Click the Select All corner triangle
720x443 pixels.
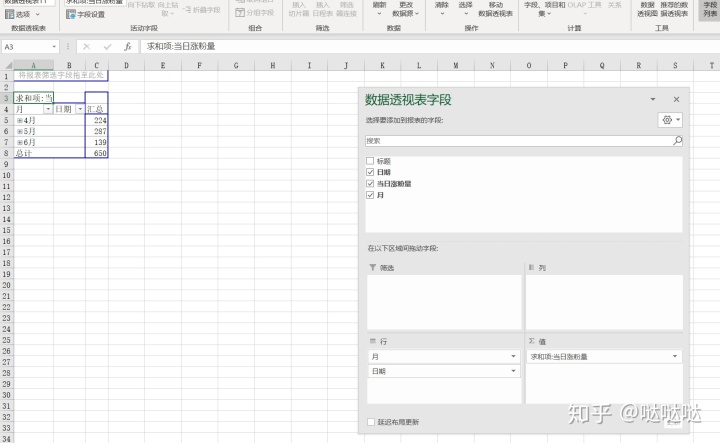(x=8, y=65)
